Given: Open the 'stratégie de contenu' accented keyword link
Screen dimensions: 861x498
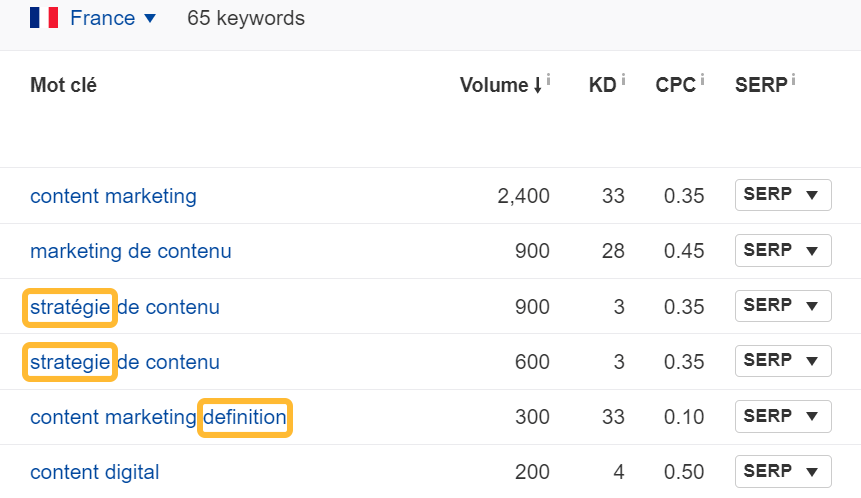Looking at the screenshot, I should (x=125, y=307).
